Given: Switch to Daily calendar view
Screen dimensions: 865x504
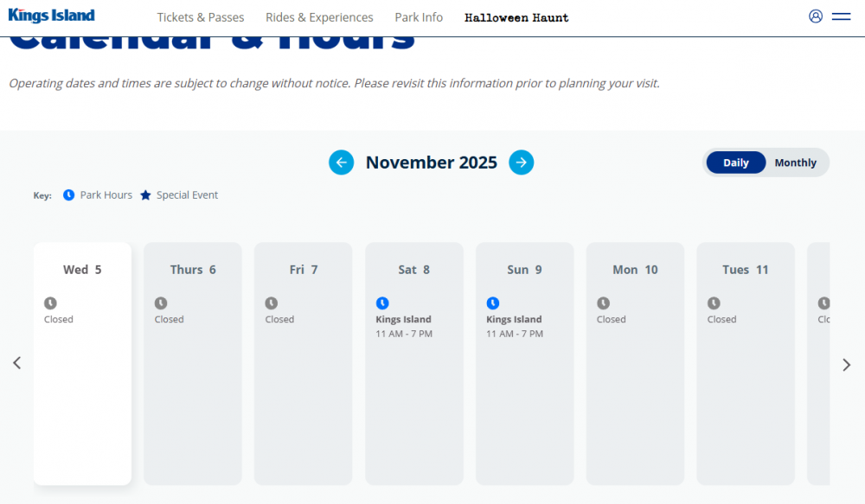Looking at the screenshot, I should 736,163.
